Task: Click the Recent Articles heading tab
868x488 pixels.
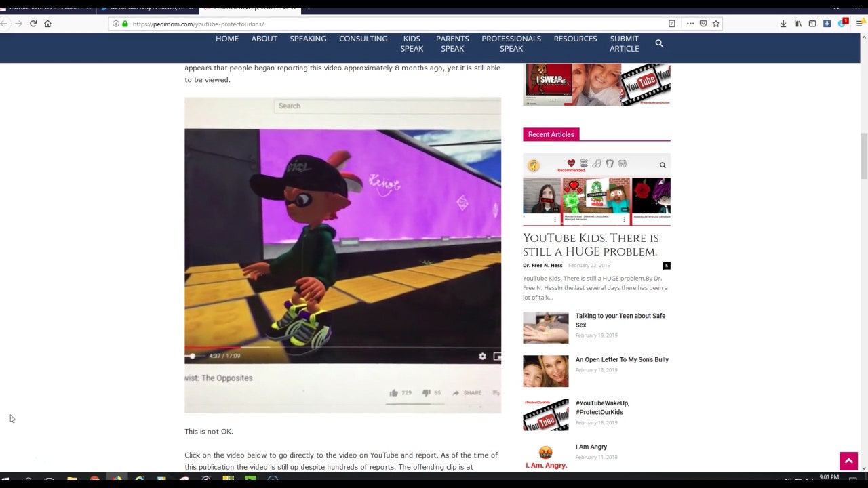Action: [551, 134]
